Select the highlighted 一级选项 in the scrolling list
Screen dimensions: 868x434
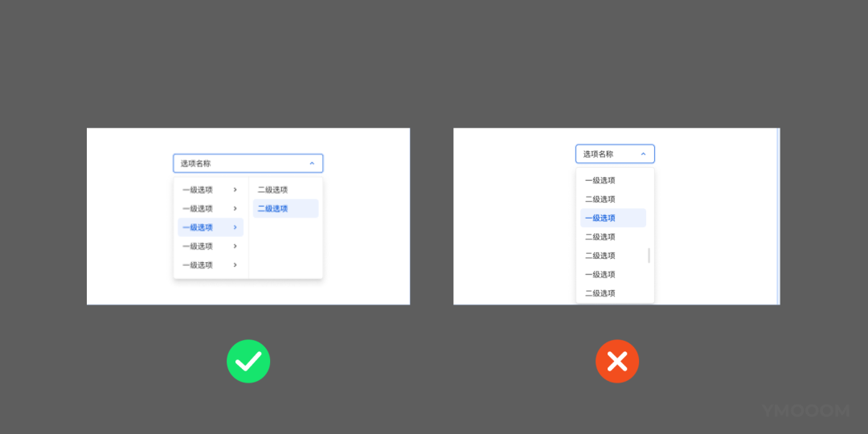point(600,218)
